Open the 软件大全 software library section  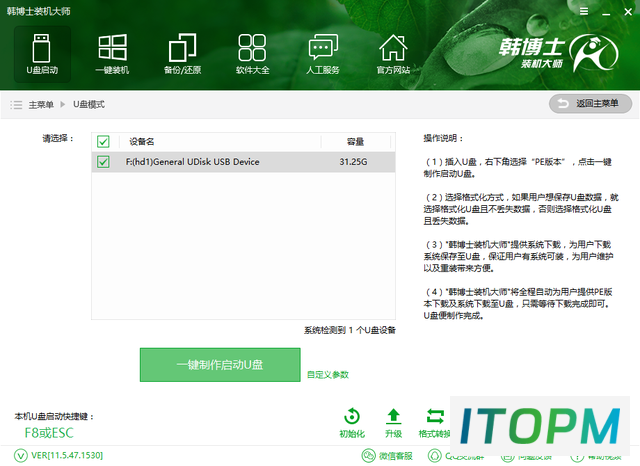252,54
